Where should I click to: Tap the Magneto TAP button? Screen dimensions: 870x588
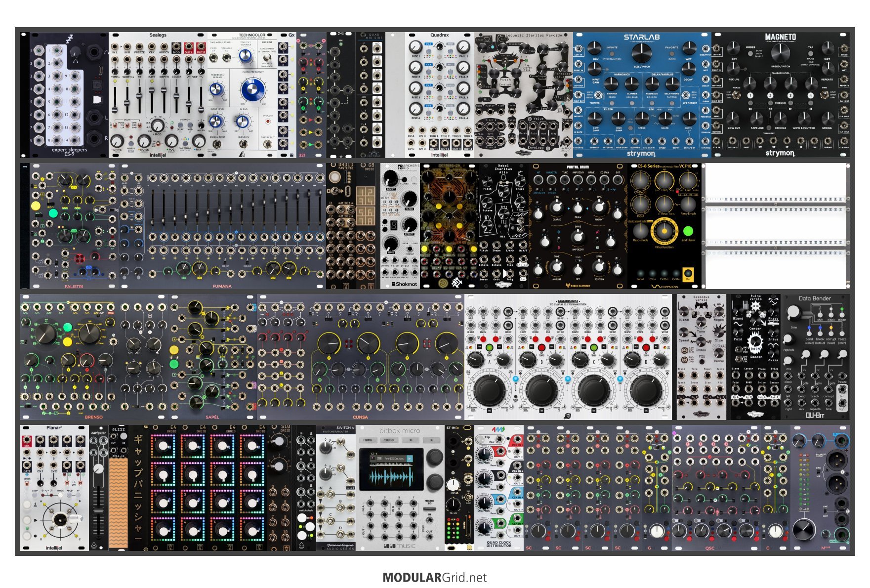point(811,53)
